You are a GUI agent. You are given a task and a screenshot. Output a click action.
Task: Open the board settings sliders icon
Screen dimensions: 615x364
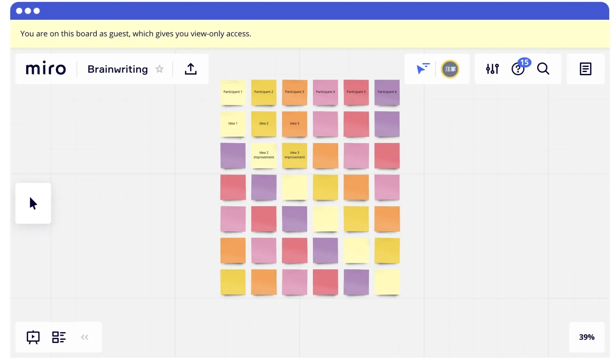(x=492, y=69)
